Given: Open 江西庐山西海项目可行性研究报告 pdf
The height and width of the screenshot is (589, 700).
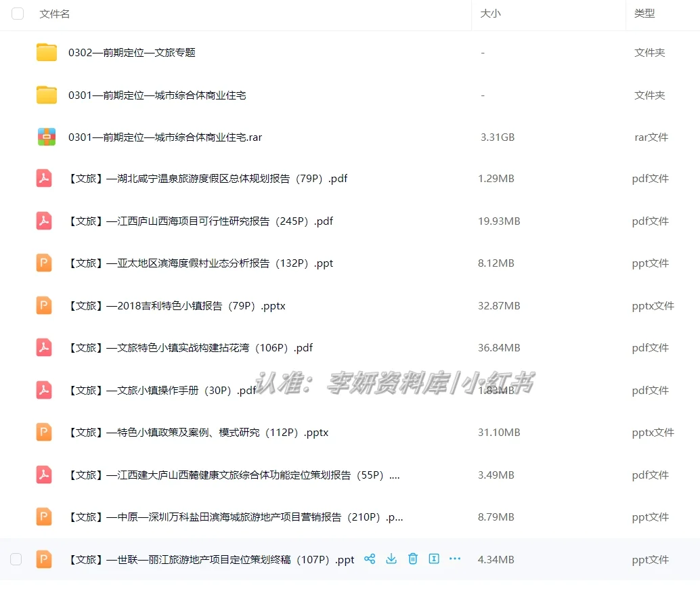Looking at the screenshot, I should [x=200, y=221].
